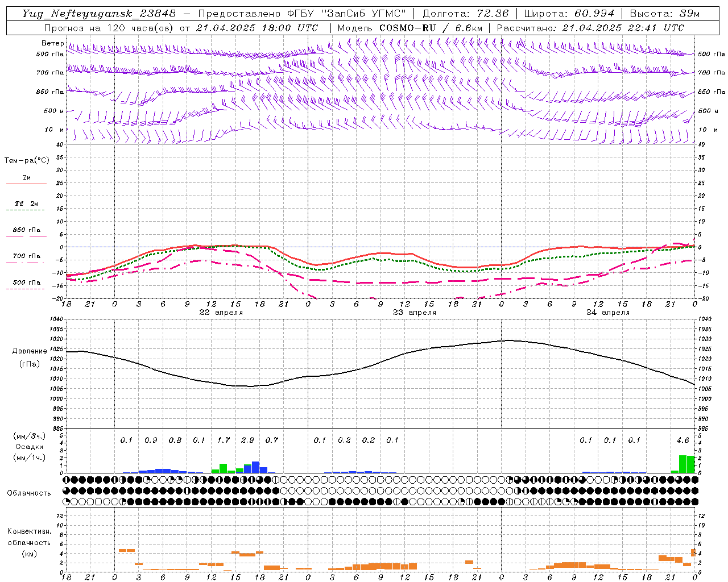Click the (мм/3ч.) precipitation unit label
This screenshot has width=728, height=582.
(29, 436)
